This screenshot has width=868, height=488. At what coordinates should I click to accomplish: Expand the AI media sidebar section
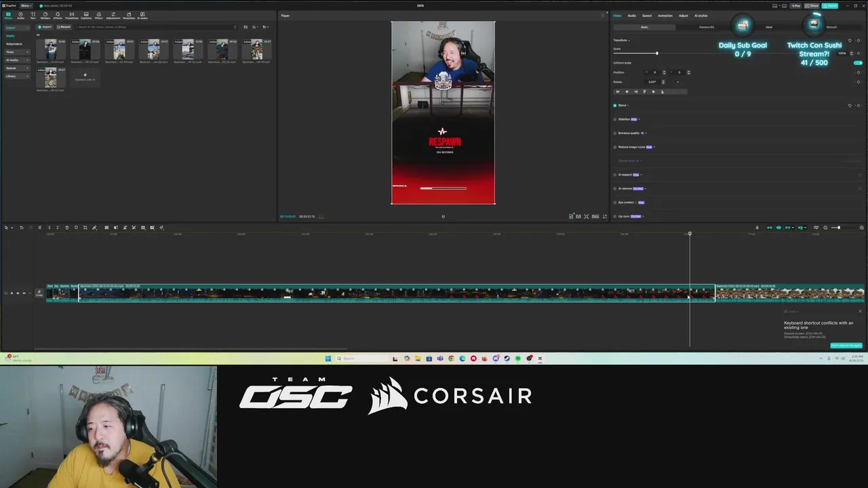point(18,60)
